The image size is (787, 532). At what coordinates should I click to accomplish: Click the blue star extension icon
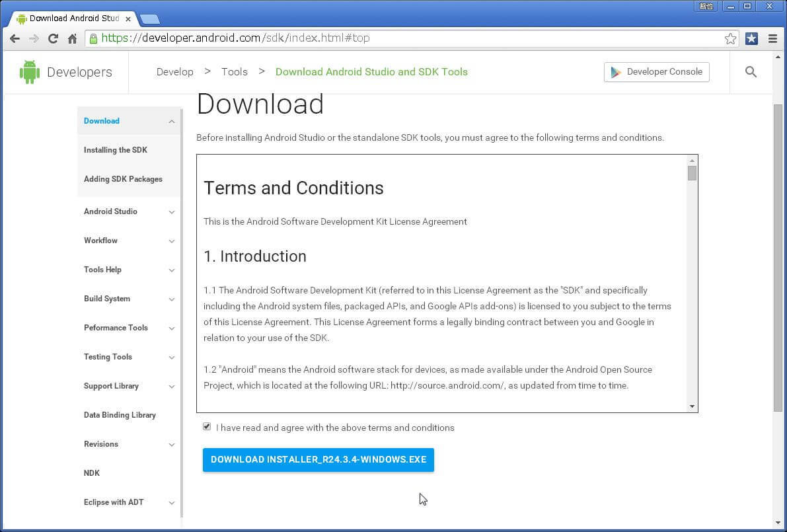pos(751,38)
